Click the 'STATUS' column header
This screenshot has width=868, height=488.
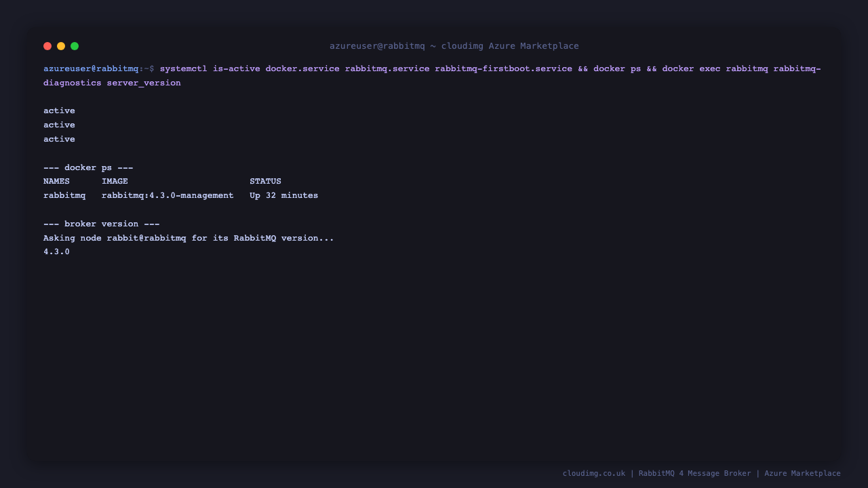click(x=265, y=181)
